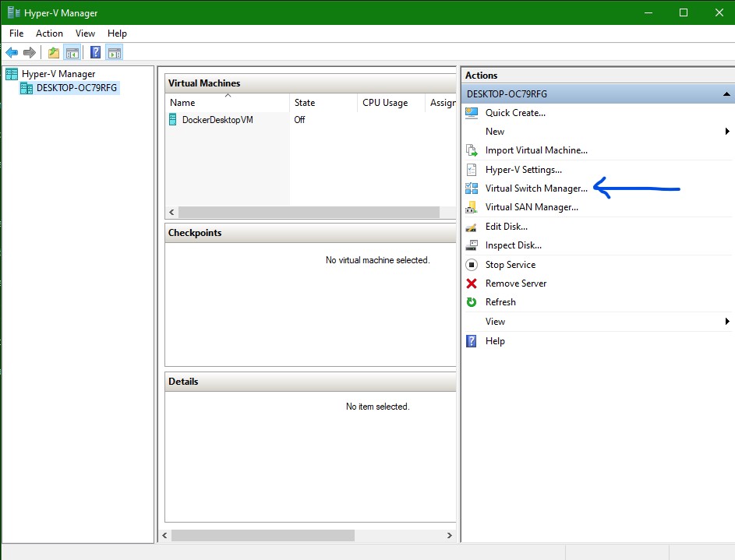Select DockerDesktopVM in the list
735x560 pixels.
(x=217, y=120)
